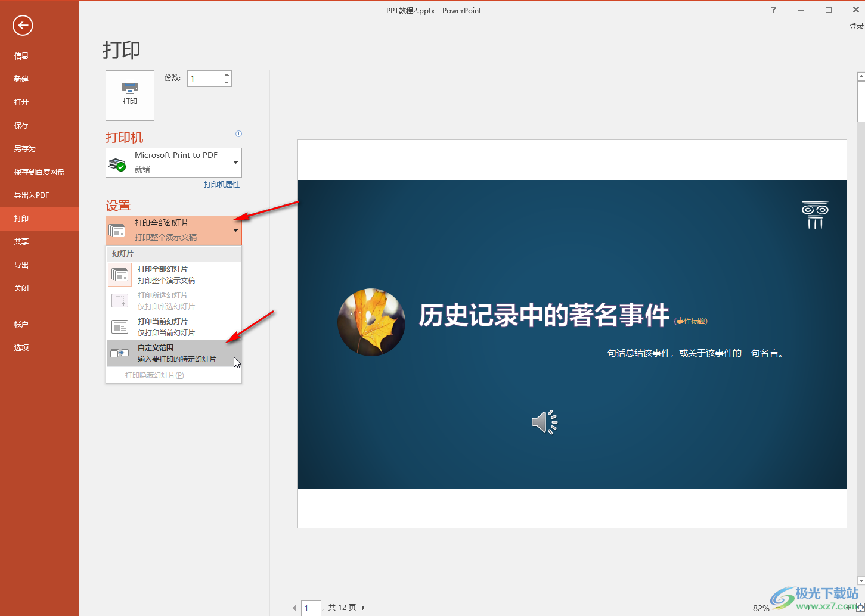Open the Microsoft Print to PDF printer dropdown

click(x=174, y=163)
